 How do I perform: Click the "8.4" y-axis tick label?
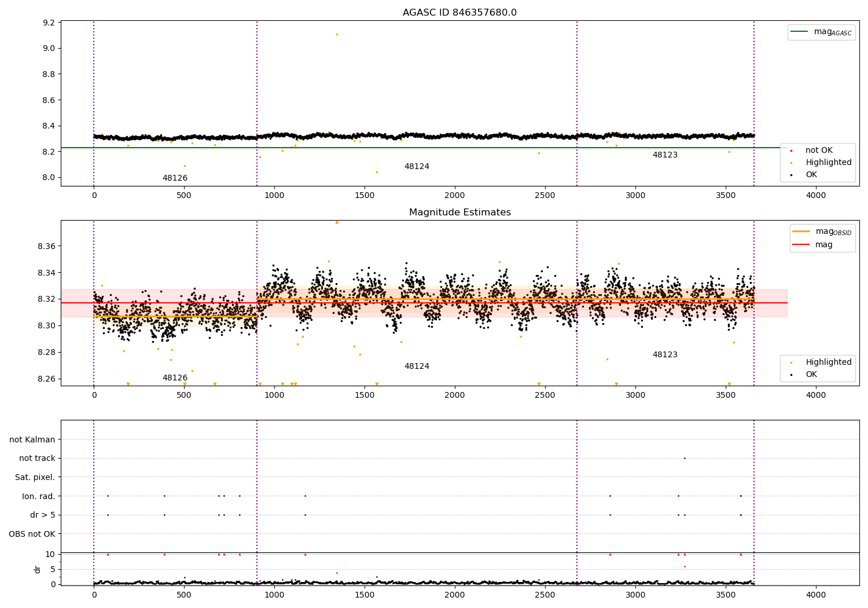tap(49, 126)
